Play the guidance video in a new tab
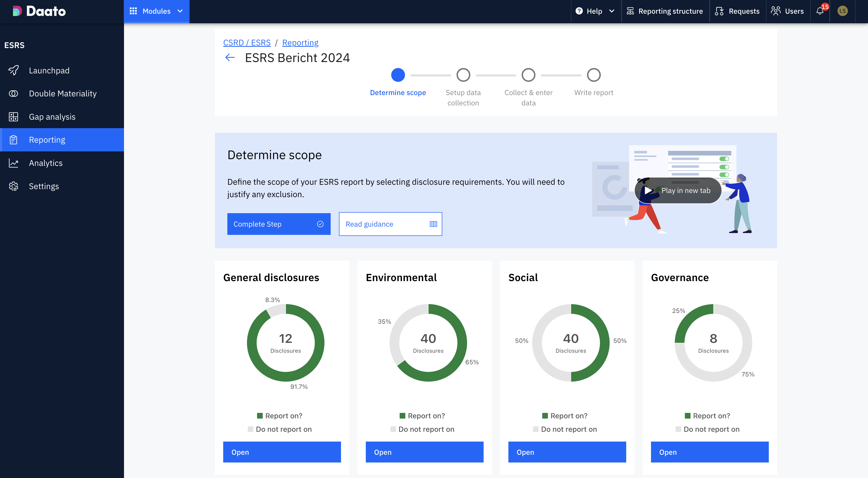The width and height of the screenshot is (868, 478). click(x=678, y=190)
